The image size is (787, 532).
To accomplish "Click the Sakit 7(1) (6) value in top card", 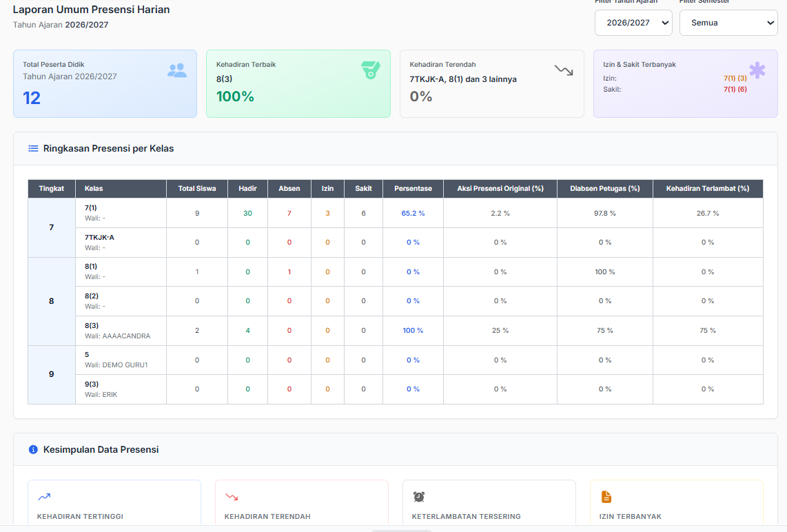I will pos(735,90).
